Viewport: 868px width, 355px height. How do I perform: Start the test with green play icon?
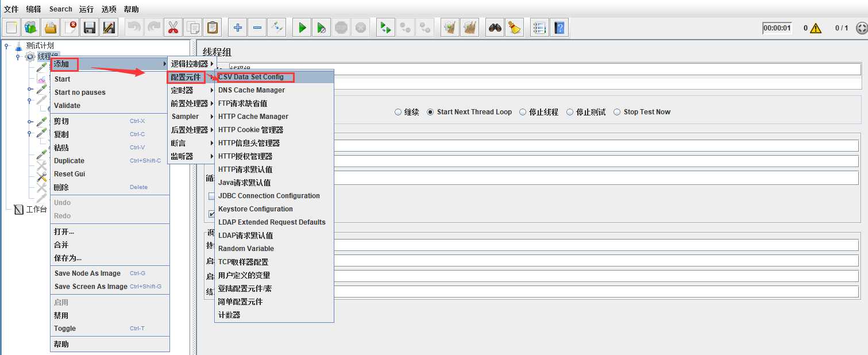[x=302, y=27]
